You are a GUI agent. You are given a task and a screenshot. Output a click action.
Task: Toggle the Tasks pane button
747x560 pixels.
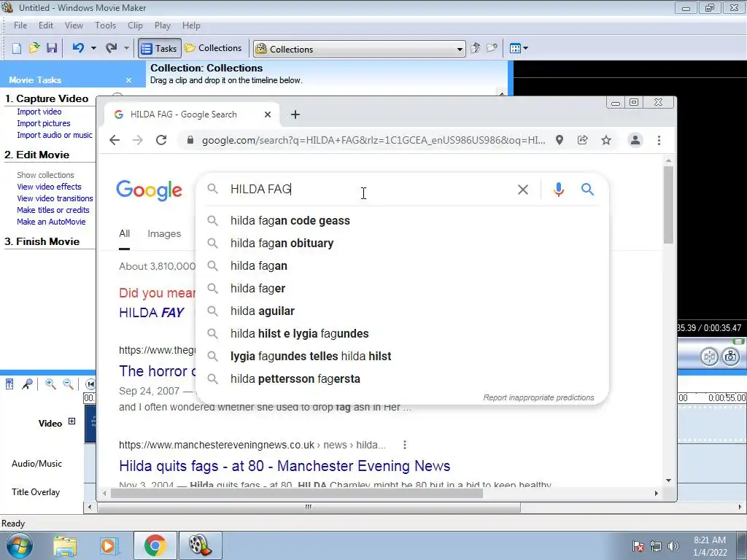(160, 49)
